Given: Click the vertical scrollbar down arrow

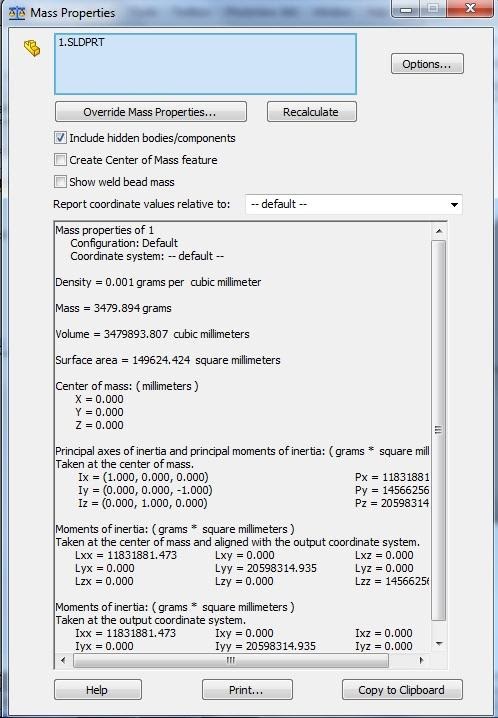Looking at the screenshot, I should tap(438, 644).
